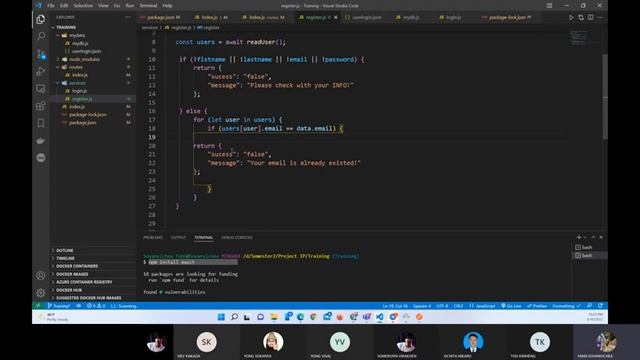640x360 pixels.
Task: Switch to the PROBLEMS panel tab
Action: click(x=153, y=237)
